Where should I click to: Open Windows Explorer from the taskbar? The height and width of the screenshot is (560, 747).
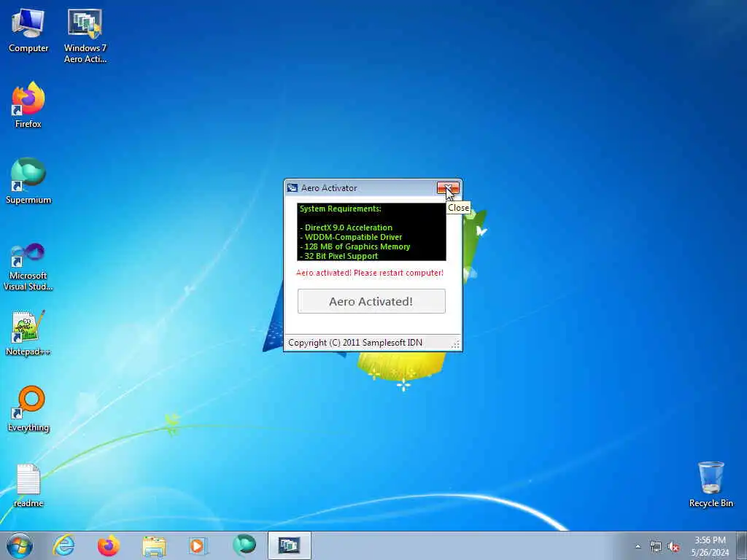[153, 545]
